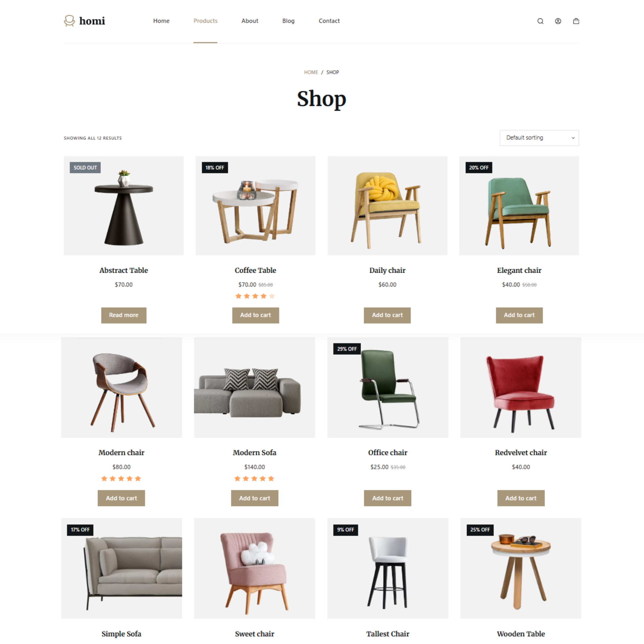The image size is (644, 644).
Task: Add the Daily chair to cart
Action: pos(387,315)
